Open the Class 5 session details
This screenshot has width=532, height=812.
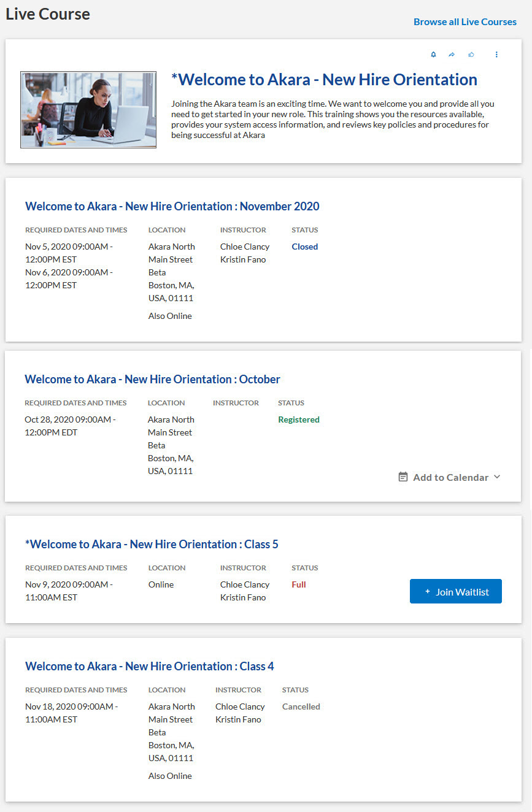point(151,544)
